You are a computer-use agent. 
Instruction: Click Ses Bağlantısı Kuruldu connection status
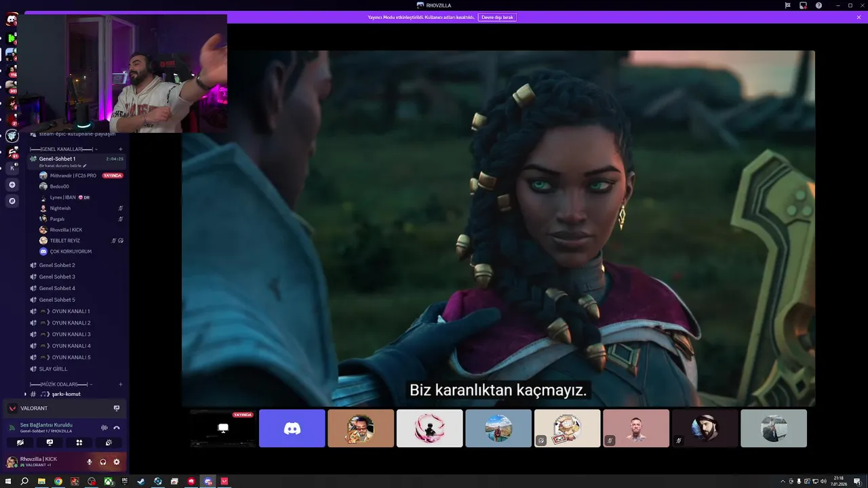[46, 425]
